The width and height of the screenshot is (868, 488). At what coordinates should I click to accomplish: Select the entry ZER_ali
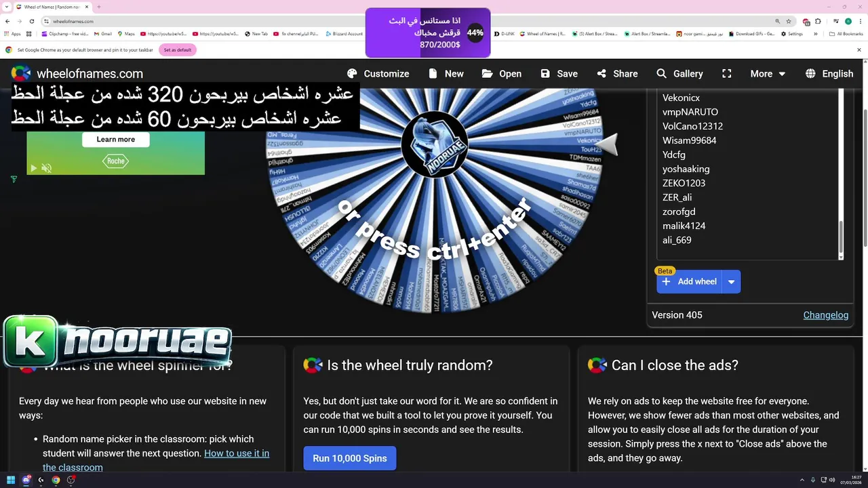tap(677, 197)
